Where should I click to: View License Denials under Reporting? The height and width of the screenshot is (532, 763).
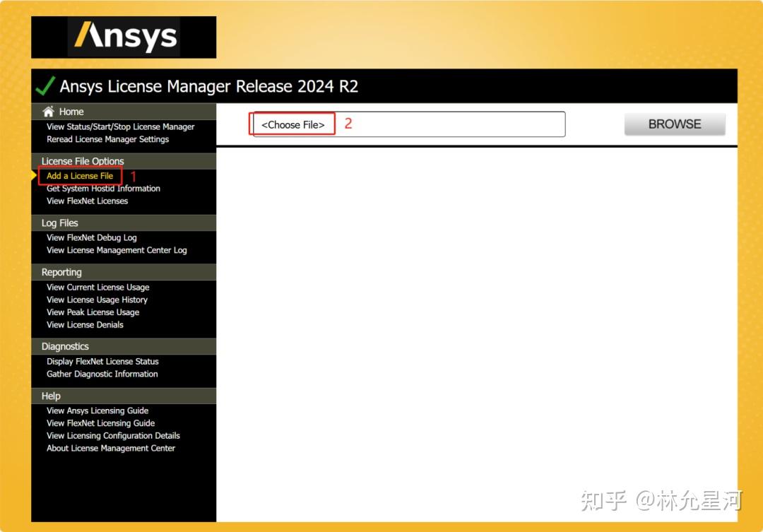[x=85, y=324]
